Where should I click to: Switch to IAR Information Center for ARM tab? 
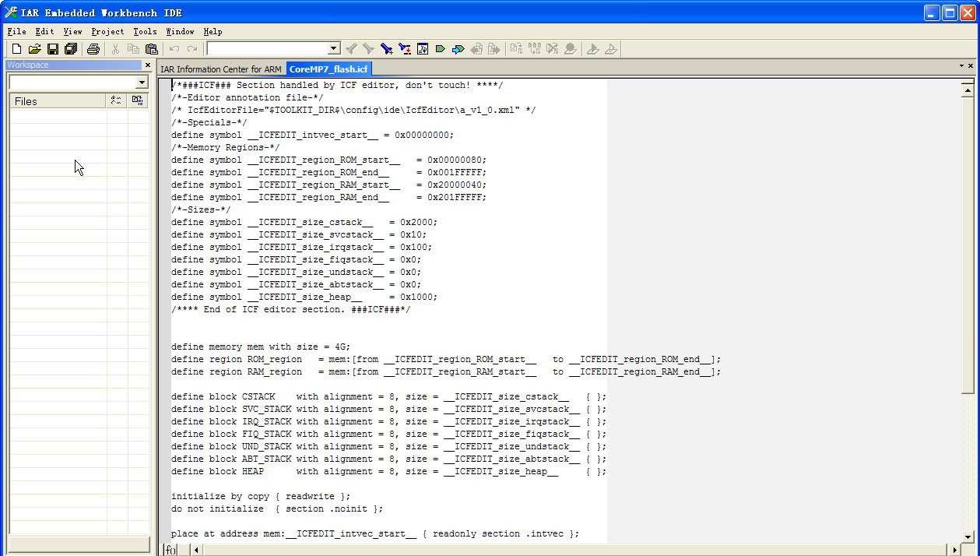pyautogui.click(x=221, y=69)
